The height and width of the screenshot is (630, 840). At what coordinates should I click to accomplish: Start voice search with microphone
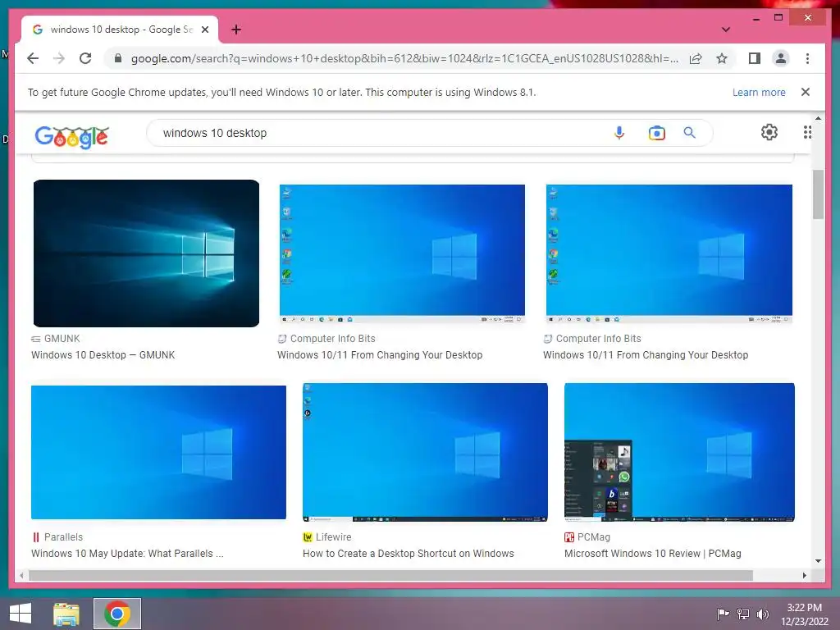[x=619, y=132]
